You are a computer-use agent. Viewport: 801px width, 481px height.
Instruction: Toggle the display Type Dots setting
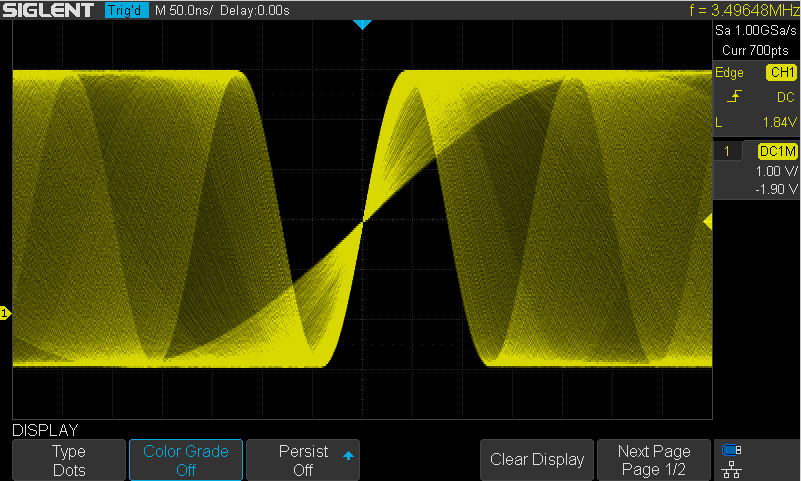(x=69, y=460)
